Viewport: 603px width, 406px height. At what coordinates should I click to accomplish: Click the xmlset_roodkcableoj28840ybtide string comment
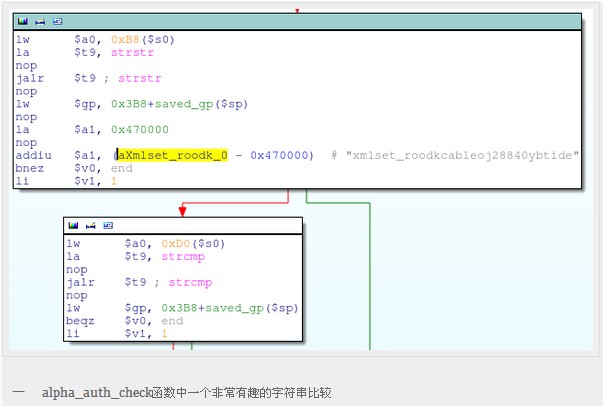point(462,155)
